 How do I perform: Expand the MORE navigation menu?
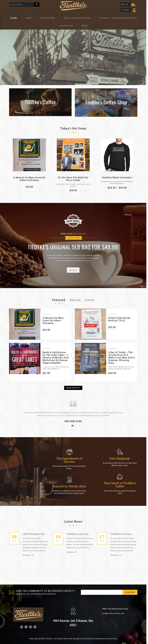click(85, 26)
